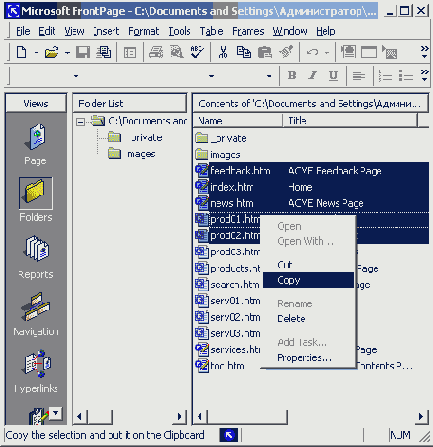Click Folder List right scroll arrow
433x447 pixels.
point(180,416)
